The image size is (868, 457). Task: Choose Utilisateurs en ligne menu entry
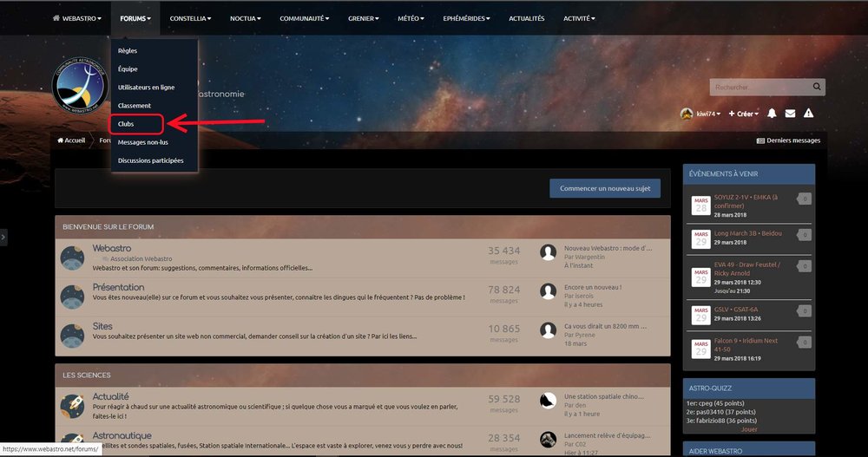[146, 87]
